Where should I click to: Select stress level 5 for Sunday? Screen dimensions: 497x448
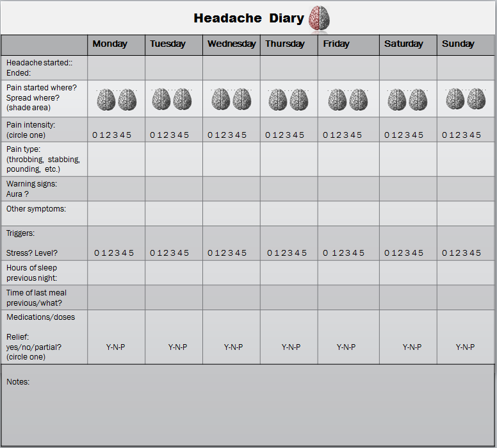(478, 253)
